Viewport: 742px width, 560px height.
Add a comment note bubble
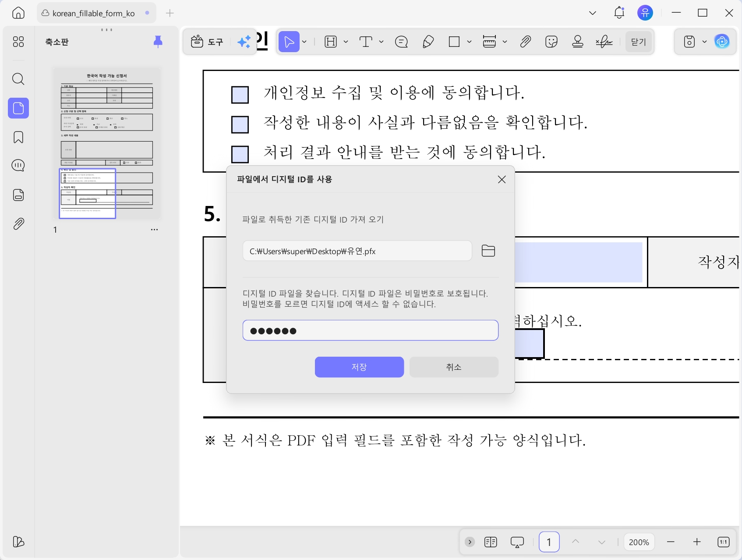pos(401,42)
